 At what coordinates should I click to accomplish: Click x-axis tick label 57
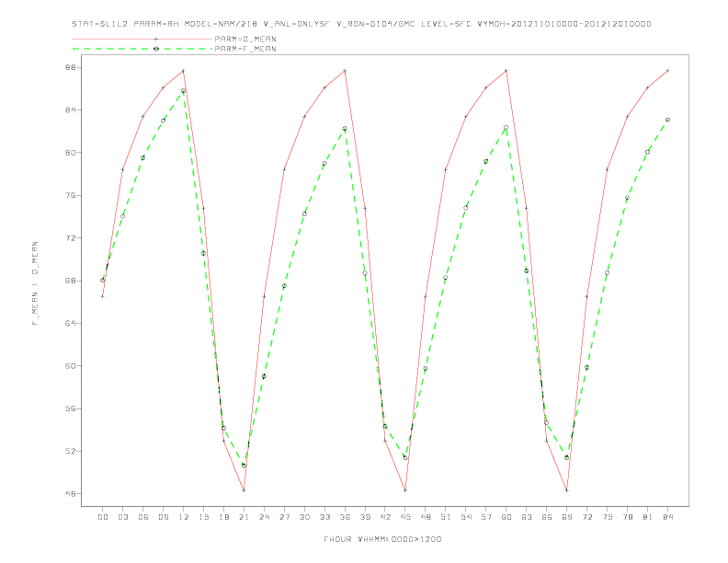click(486, 517)
